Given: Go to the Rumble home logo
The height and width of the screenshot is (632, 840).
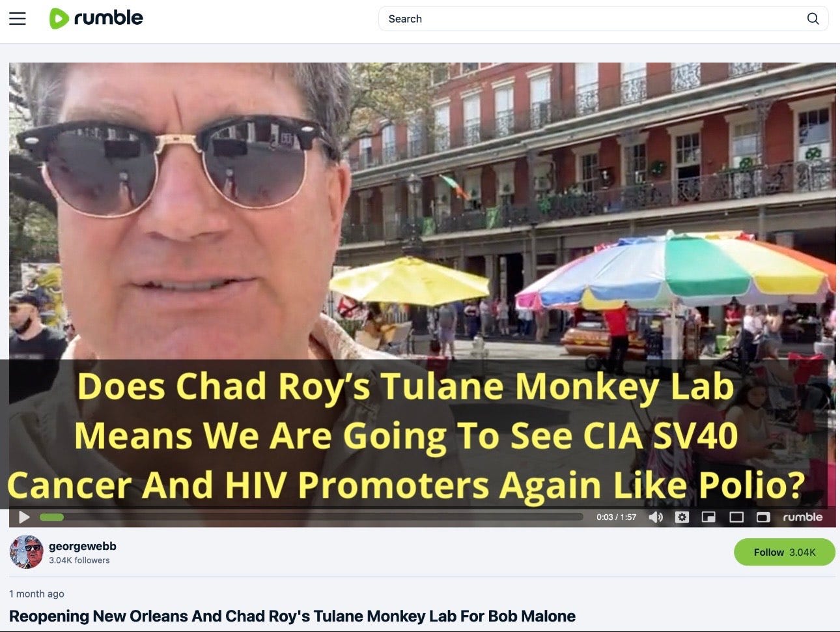Looking at the screenshot, I should pos(96,18).
